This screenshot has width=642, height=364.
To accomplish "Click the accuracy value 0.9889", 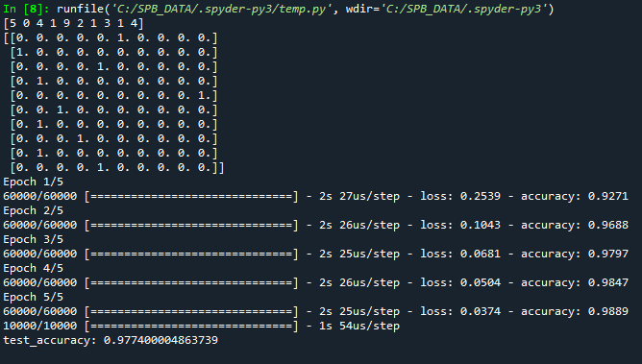I will click(x=608, y=311).
